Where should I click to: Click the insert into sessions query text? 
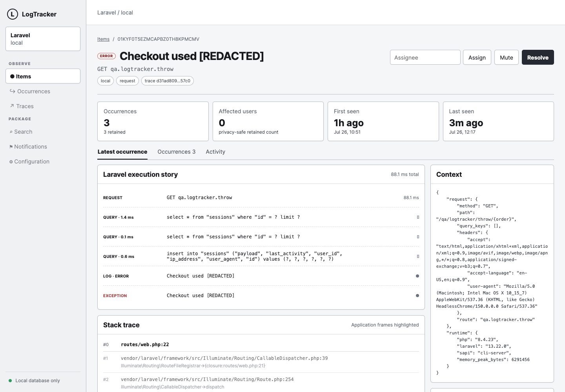(255, 256)
